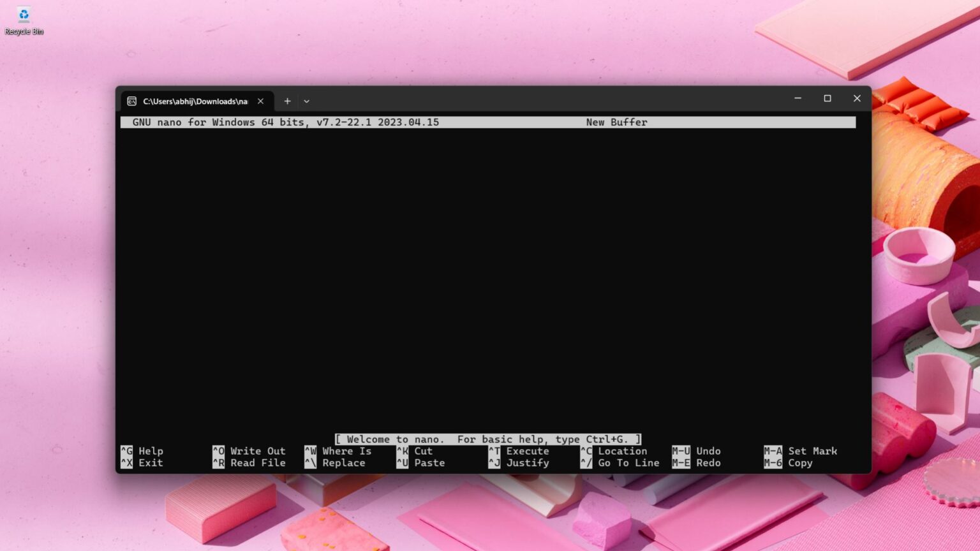Select the C:\Users\abhij\Downloads tab
The width and height of the screenshot is (980, 551).
191,101
